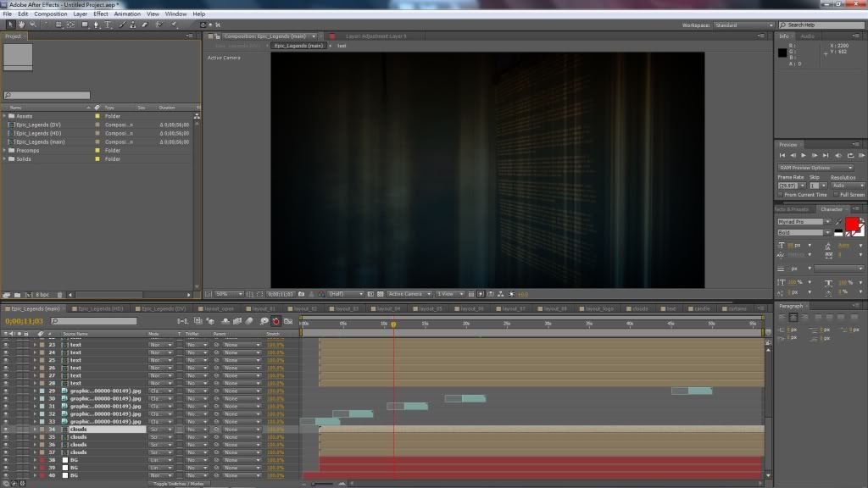Open the Composition menu
Image resolution: width=868 pixels, height=488 pixels.
click(x=50, y=14)
